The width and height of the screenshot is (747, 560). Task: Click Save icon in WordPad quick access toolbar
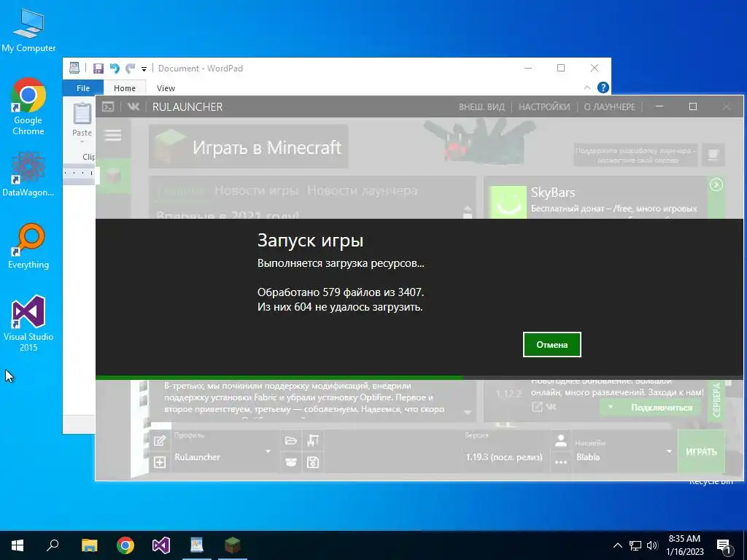[x=98, y=68]
